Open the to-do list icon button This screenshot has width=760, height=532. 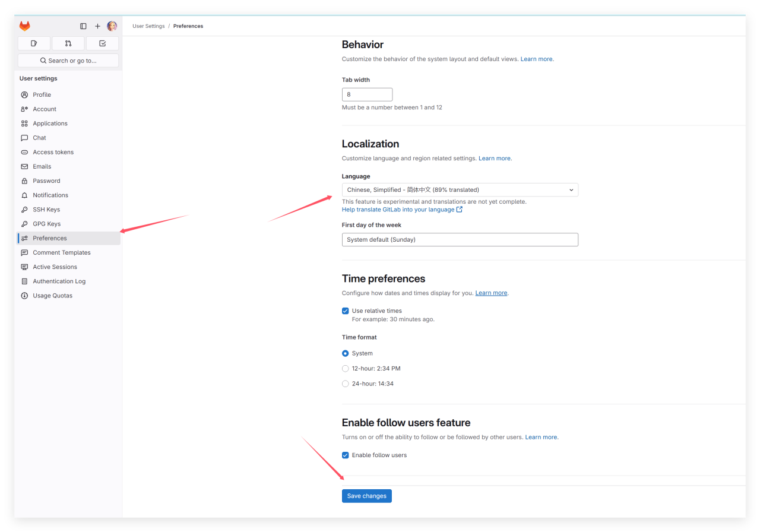pyautogui.click(x=102, y=43)
